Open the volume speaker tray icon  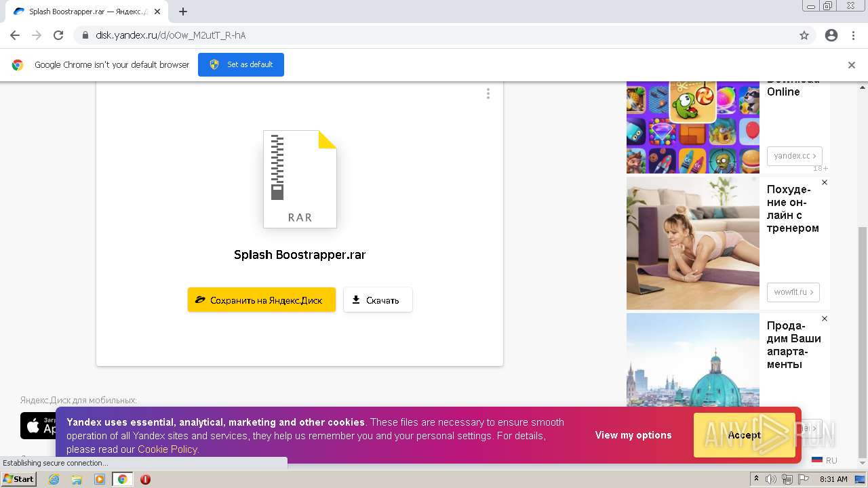click(770, 479)
